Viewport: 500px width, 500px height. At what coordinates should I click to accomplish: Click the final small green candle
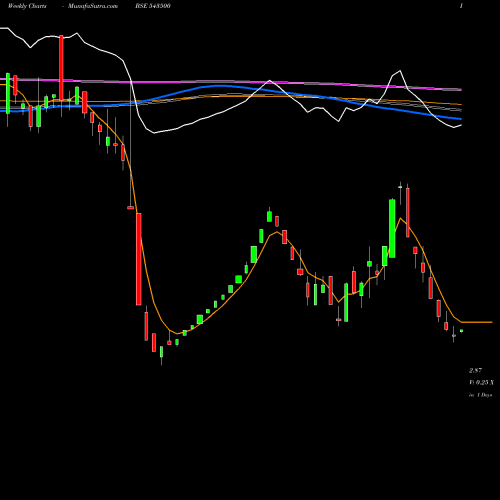coord(462,331)
